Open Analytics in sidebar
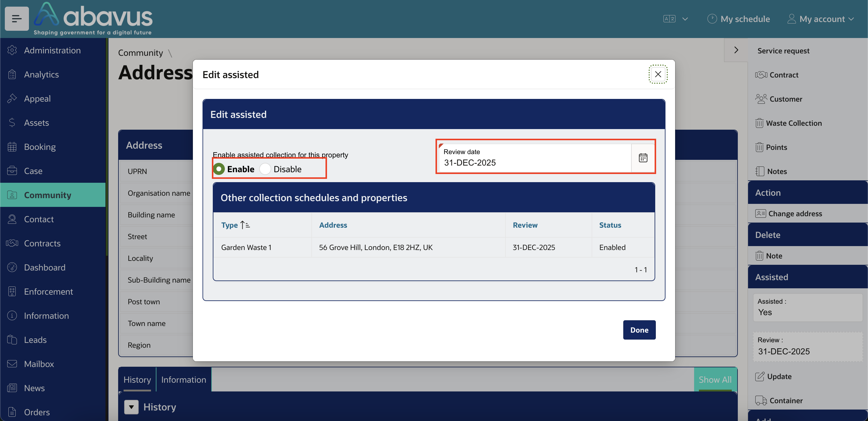This screenshot has height=421, width=868. [x=53, y=74]
